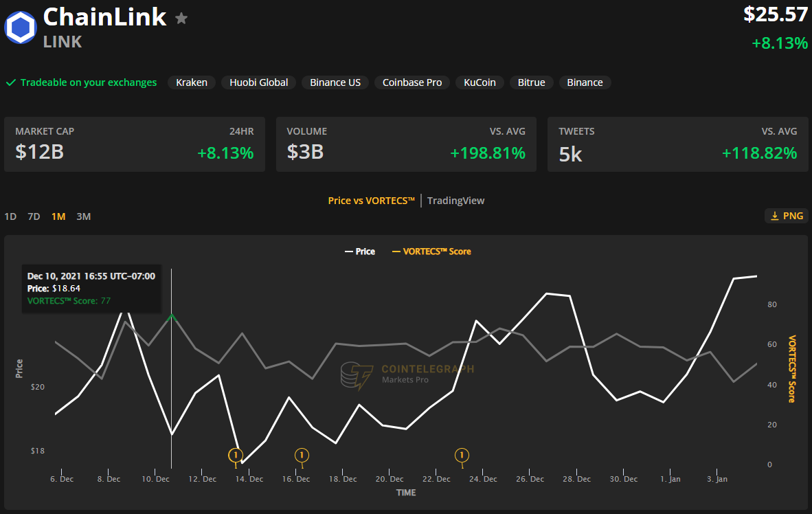The image size is (812, 514).
Task: Click the alert marker near 16. Dec
Action: pyautogui.click(x=302, y=455)
